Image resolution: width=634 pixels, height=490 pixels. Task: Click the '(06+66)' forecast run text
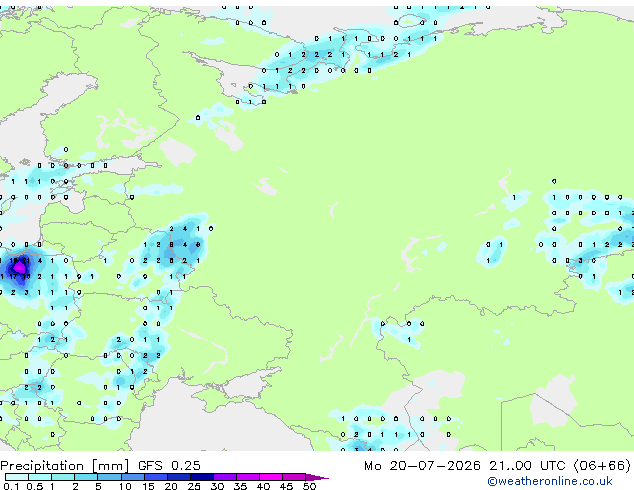tap(602, 466)
